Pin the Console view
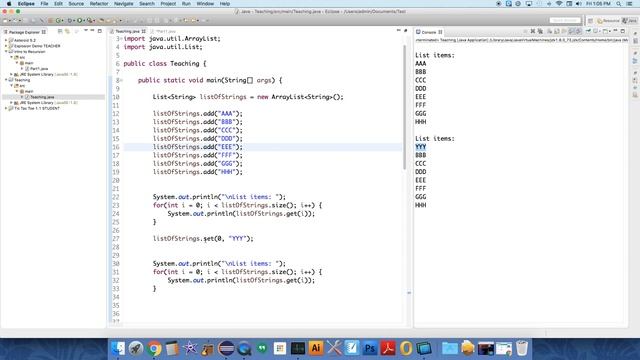Screen dimensions: 640x360 coord(588,31)
